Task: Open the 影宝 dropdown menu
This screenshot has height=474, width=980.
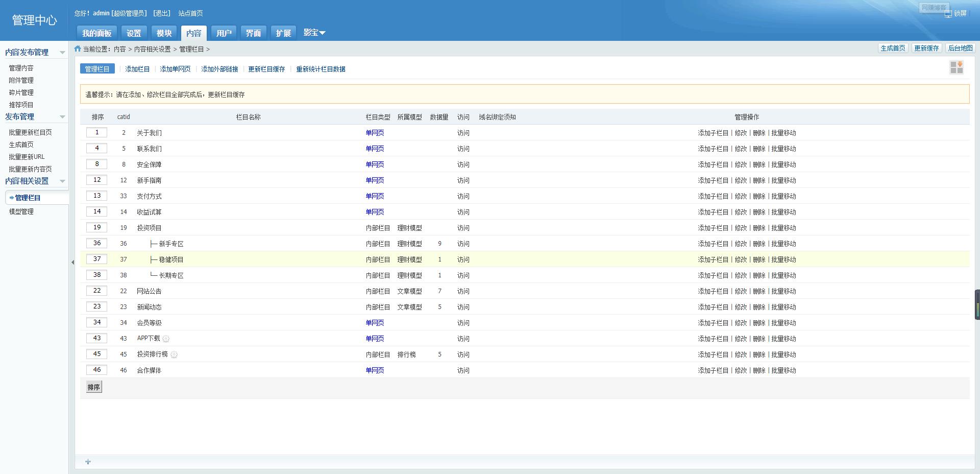Action: (x=314, y=33)
